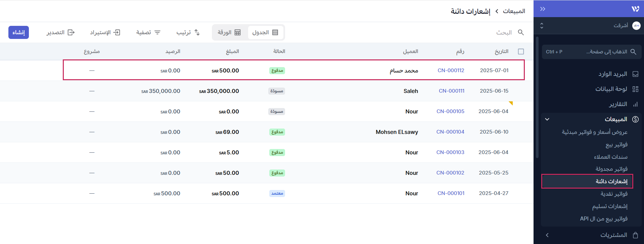Open credit note CN-000111

pos(451,91)
